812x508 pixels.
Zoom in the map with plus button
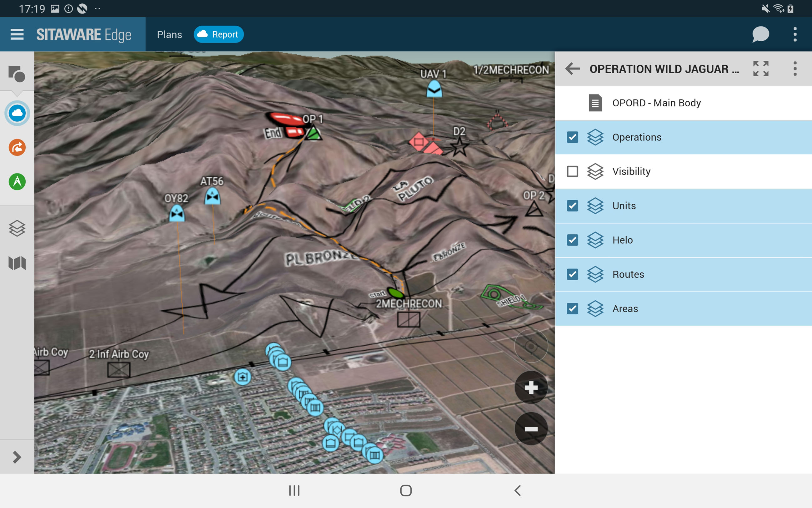[x=531, y=387]
